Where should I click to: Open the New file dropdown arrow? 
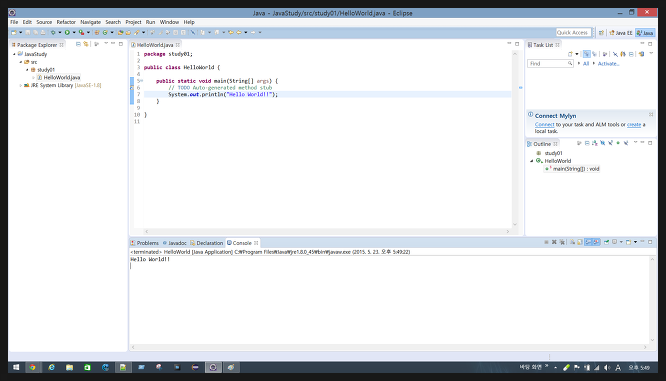point(21,32)
